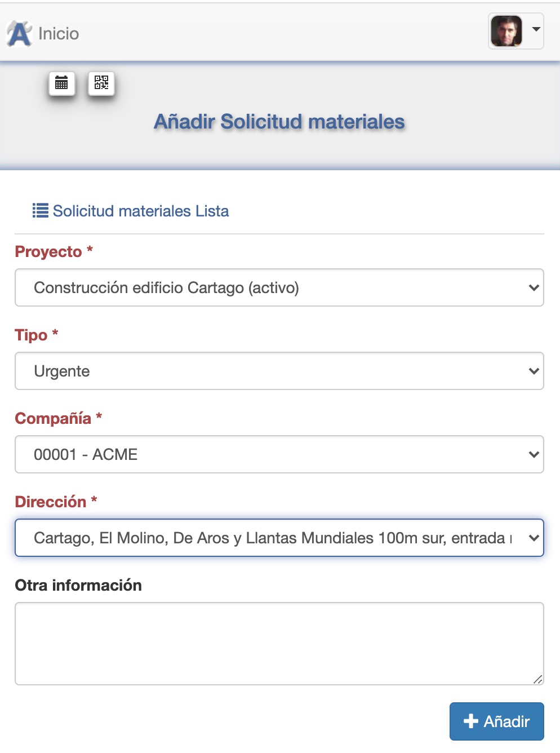Click the Tipo field label
Image resolution: width=560 pixels, height=753 pixels.
click(x=31, y=335)
